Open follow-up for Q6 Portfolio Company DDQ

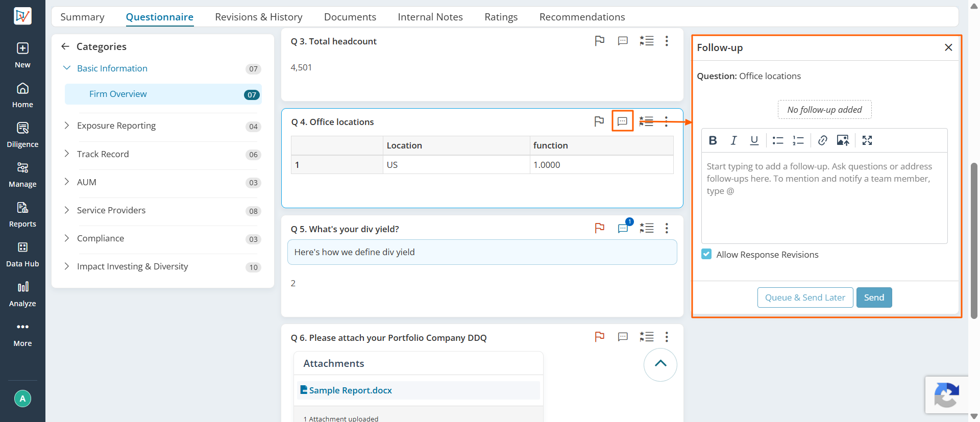coord(623,337)
